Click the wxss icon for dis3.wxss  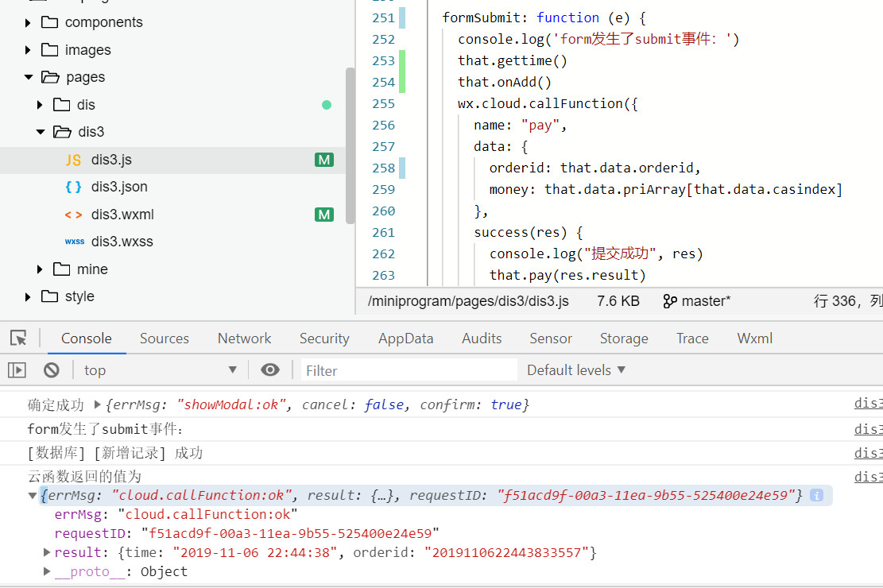(x=75, y=242)
